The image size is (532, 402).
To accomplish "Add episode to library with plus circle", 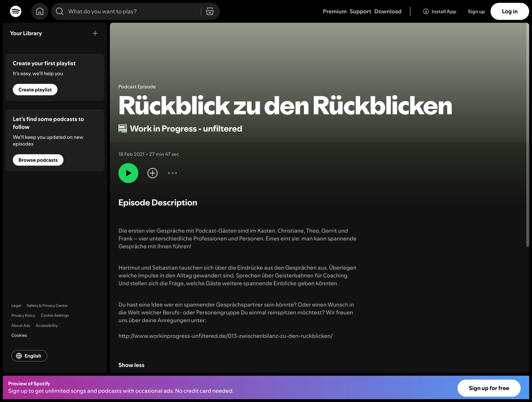I will point(153,173).
